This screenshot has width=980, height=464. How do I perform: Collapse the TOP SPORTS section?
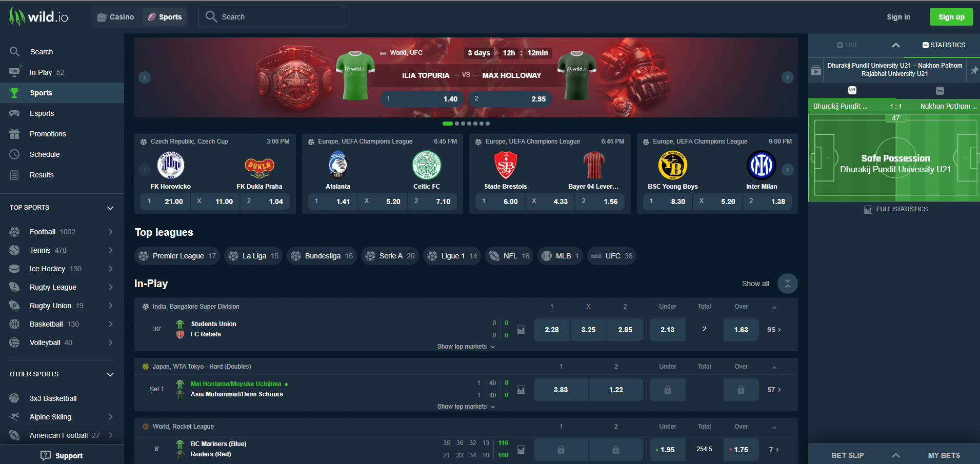pyautogui.click(x=110, y=208)
